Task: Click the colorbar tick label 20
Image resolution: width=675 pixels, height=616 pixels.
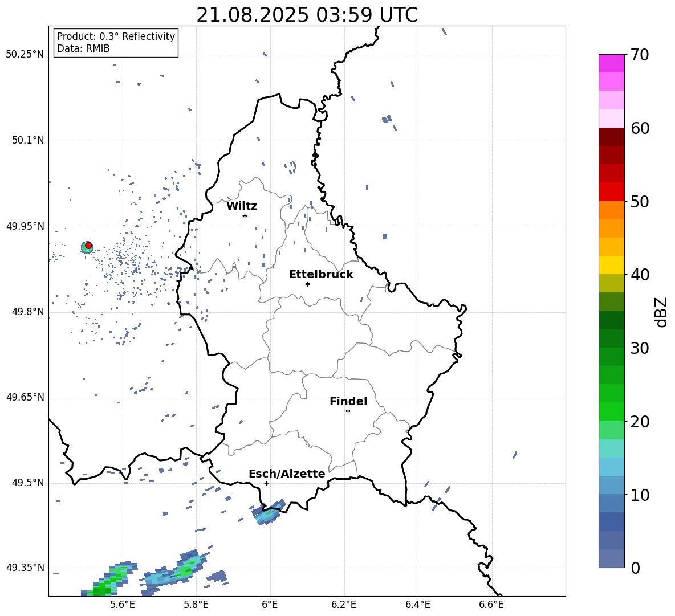Action: [640, 422]
